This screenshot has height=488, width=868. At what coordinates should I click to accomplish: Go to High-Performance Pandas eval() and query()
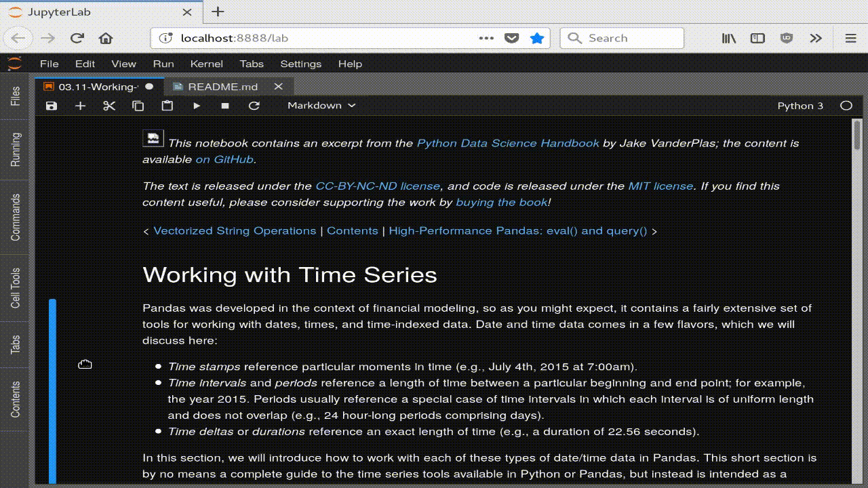pyautogui.click(x=519, y=230)
